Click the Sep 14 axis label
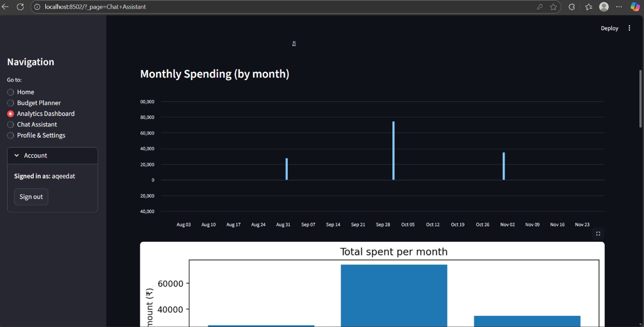Image resolution: width=644 pixels, height=327 pixels. [x=333, y=225]
